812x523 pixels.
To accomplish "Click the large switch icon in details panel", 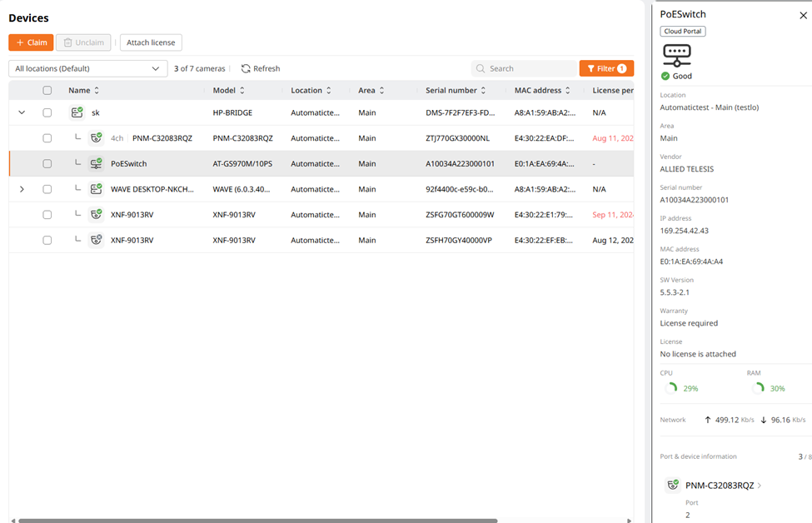I will tap(676, 55).
